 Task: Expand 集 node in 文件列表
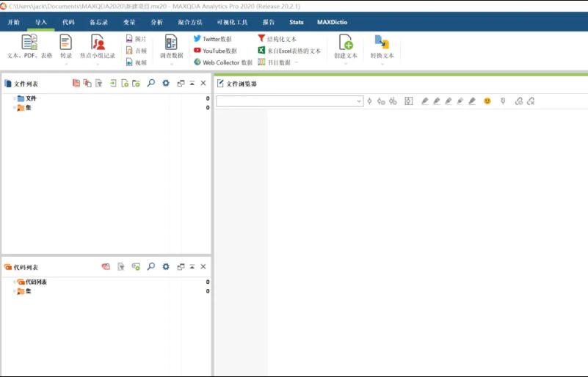click(x=15, y=108)
